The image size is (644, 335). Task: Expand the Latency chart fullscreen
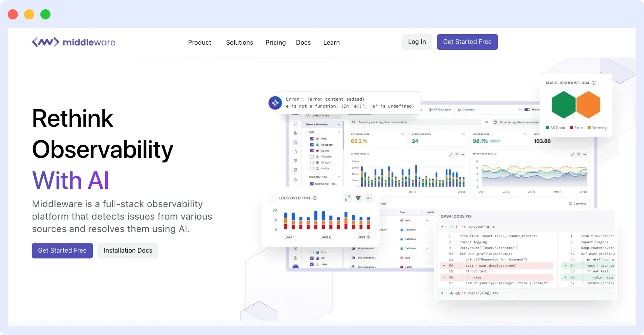(451, 154)
